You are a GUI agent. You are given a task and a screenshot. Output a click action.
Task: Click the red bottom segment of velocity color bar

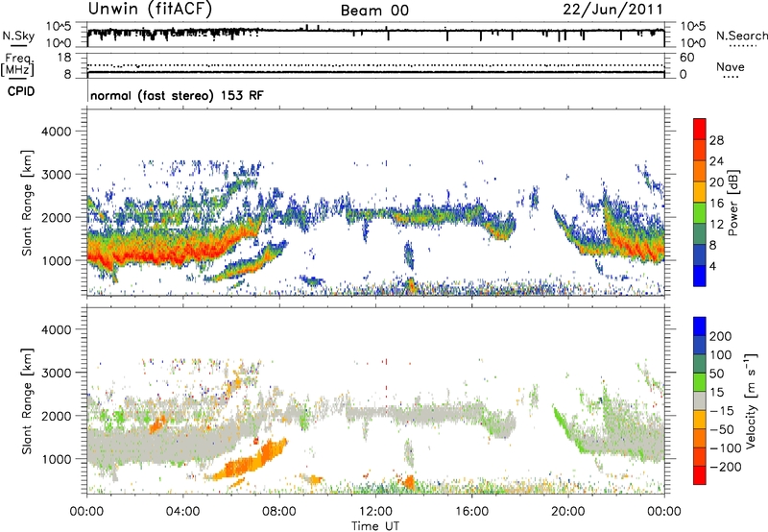point(700,475)
